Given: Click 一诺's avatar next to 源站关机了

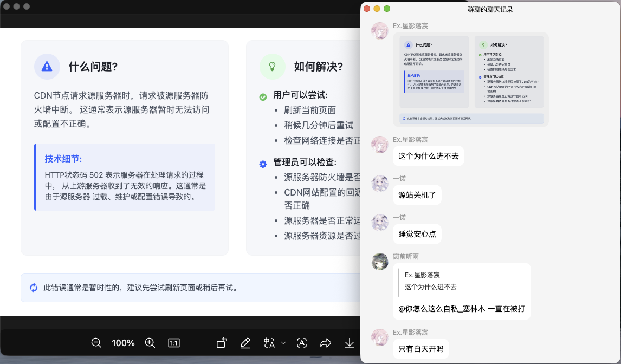Looking at the screenshot, I should pos(380,184).
